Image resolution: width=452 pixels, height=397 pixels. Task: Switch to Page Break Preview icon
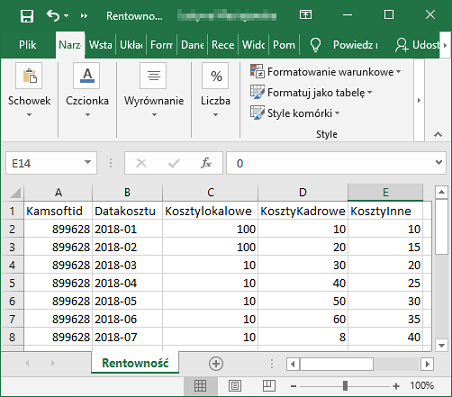269,386
